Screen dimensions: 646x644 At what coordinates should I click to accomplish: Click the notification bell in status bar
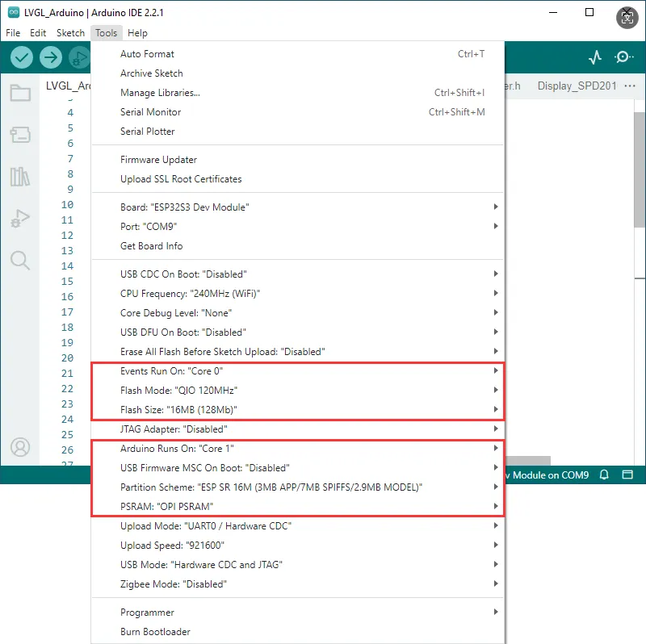click(604, 475)
